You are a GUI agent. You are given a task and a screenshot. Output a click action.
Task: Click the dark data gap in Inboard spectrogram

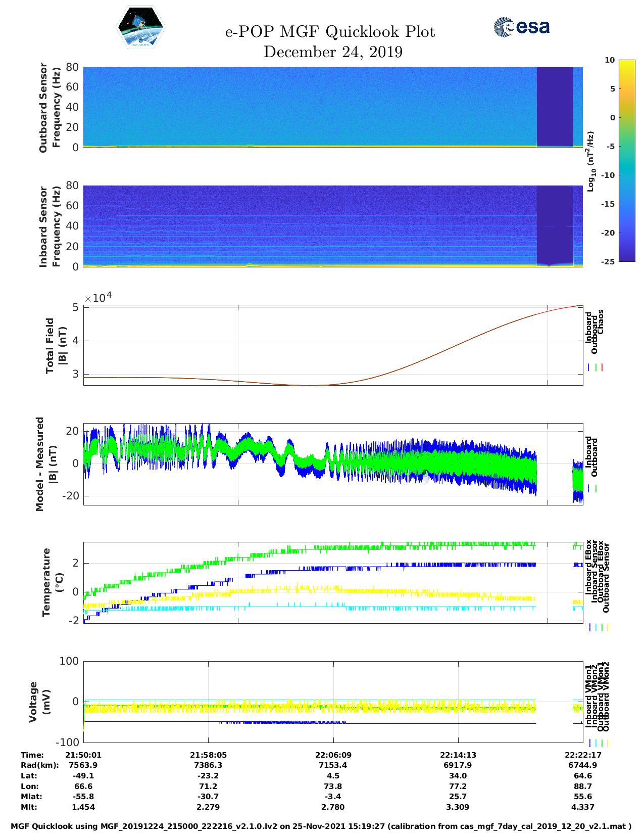[555, 225]
